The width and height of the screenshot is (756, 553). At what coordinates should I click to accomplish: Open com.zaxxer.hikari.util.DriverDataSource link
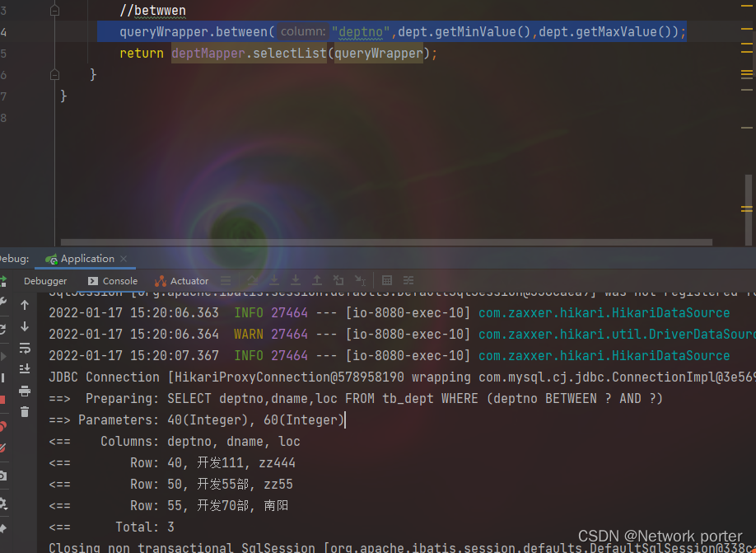click(617, 334)
